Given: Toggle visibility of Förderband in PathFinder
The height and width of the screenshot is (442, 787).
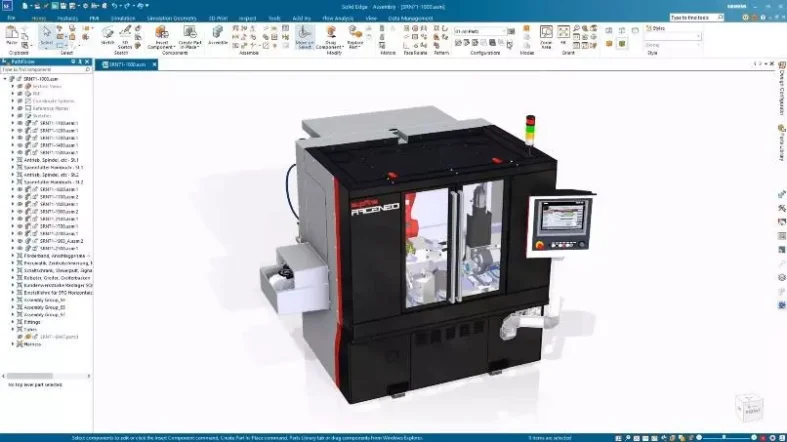Looking at the screenshot, I should coord(18,255).
